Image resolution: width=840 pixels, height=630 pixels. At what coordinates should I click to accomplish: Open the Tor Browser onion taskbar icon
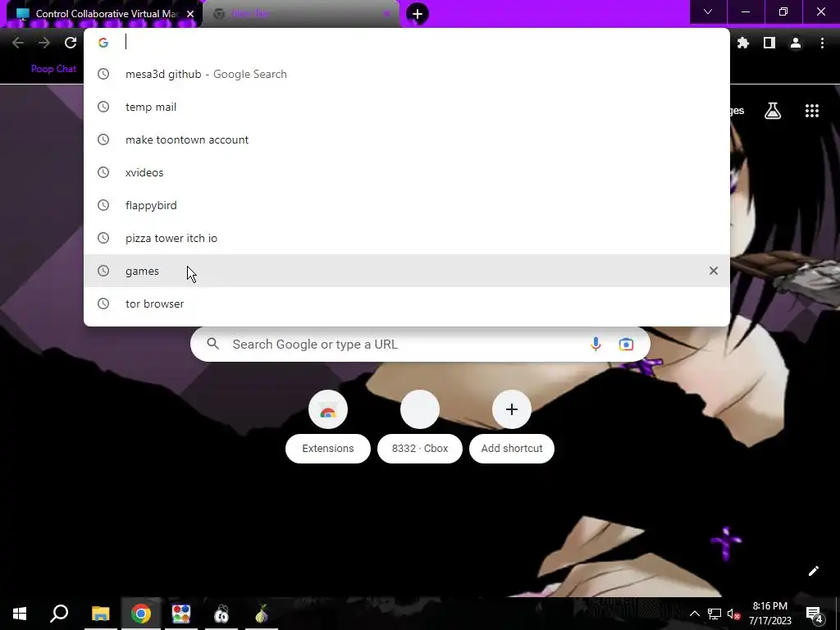click(262, 614)
